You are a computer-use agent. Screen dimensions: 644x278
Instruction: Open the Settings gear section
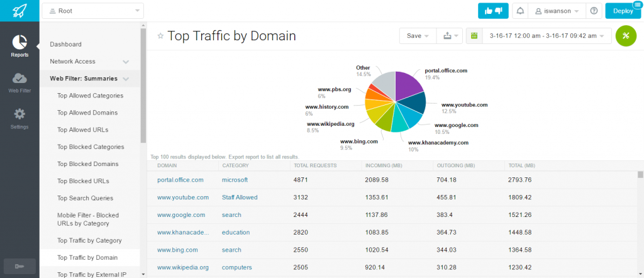click(19, 119)
